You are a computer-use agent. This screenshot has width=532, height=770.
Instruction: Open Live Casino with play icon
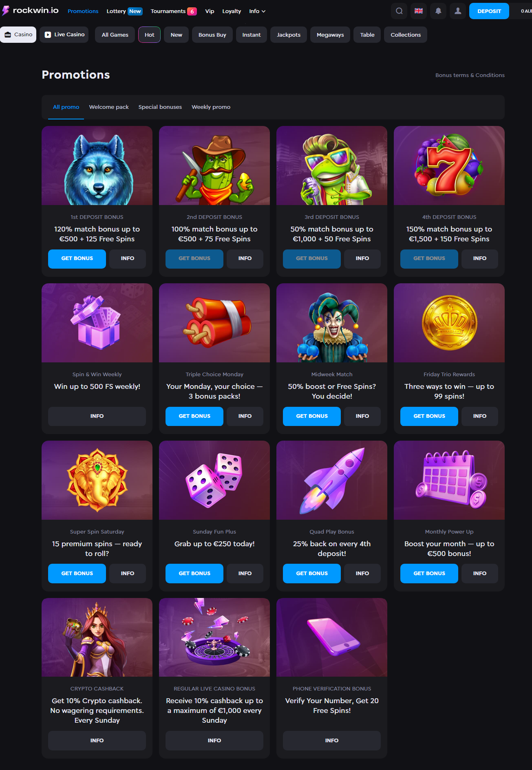pos(64,35)
